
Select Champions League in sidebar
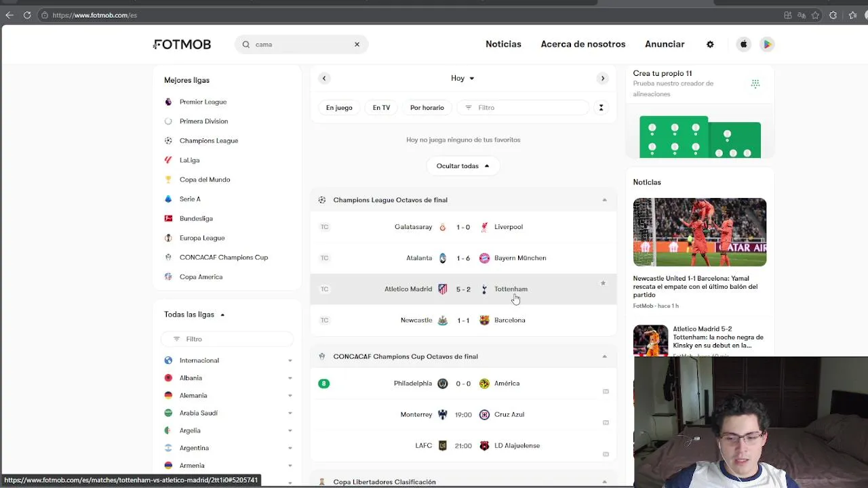(x=209, y=141)
